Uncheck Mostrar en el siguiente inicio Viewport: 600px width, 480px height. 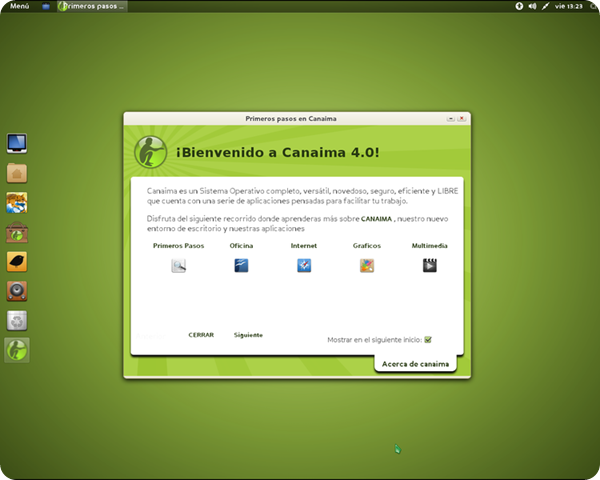click(428, 340)
